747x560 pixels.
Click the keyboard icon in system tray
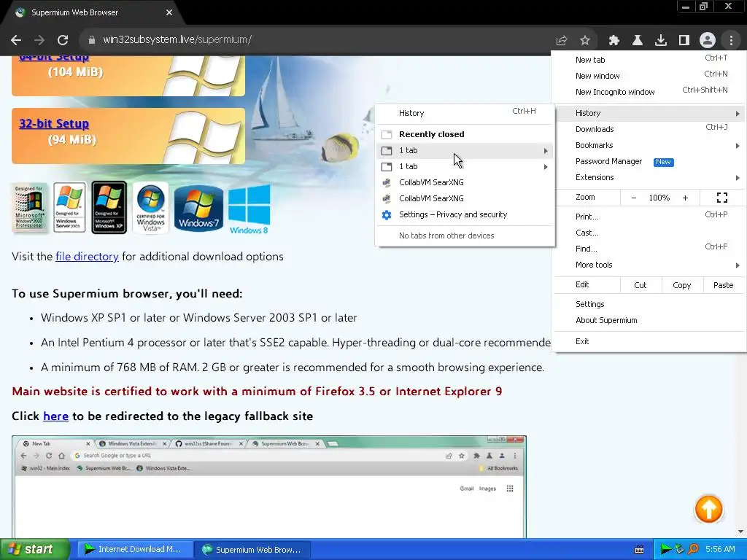click(639, 550)
